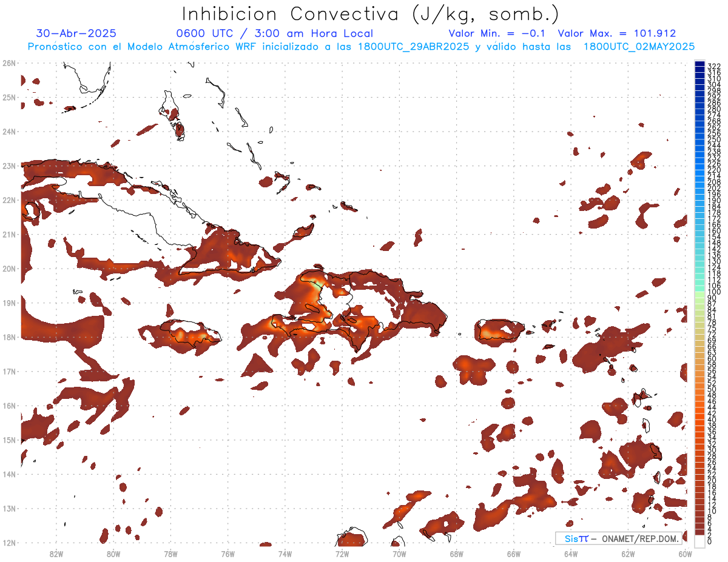
Task: Click the 23N latitude label
Action: tap(9, 166)
